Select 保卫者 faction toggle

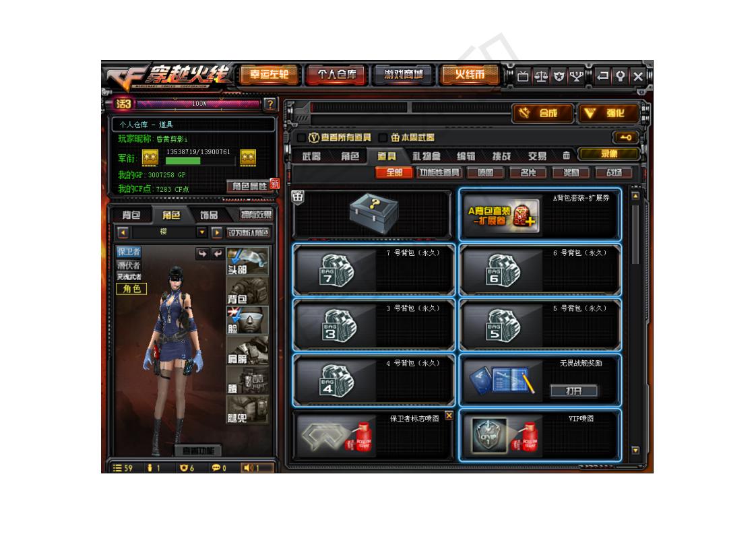[129, 252]
